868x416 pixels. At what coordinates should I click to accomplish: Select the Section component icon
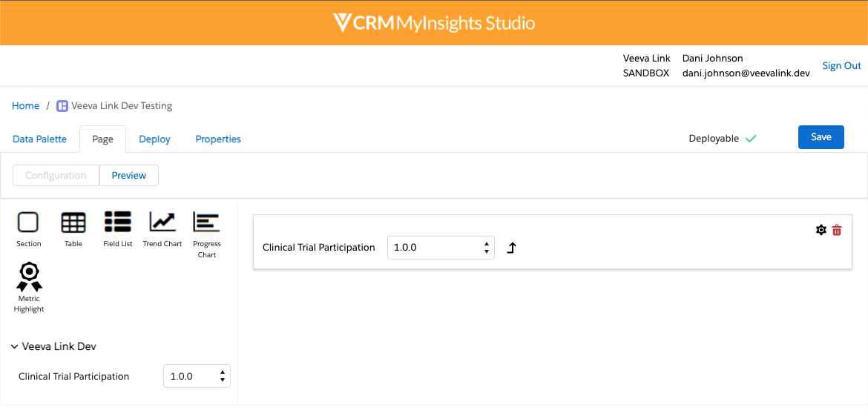(28, 222)
